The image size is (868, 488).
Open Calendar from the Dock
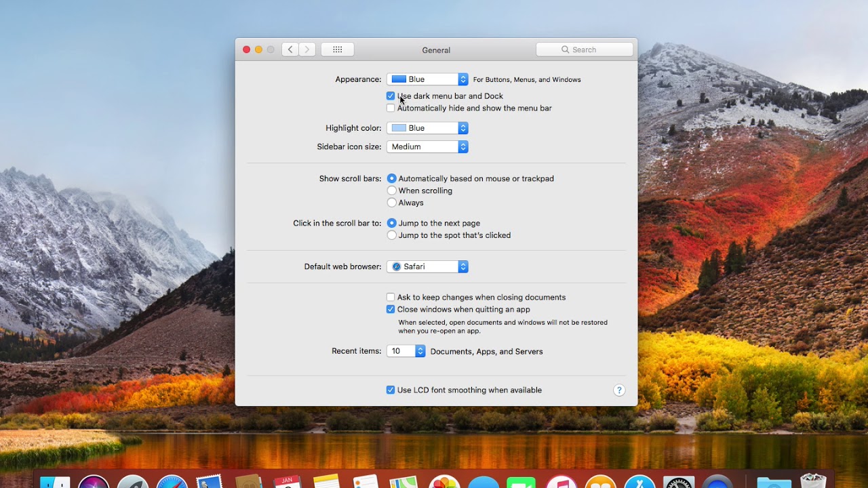[288, 482]
